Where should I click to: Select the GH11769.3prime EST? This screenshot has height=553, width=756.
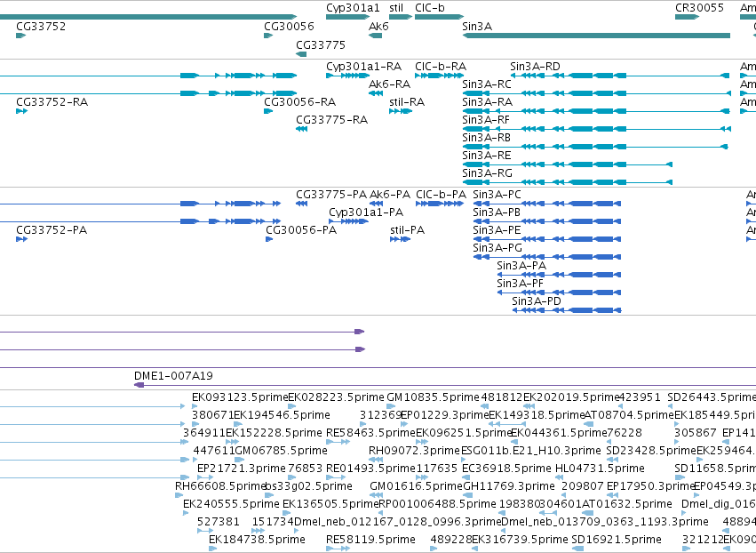point(466,495)
